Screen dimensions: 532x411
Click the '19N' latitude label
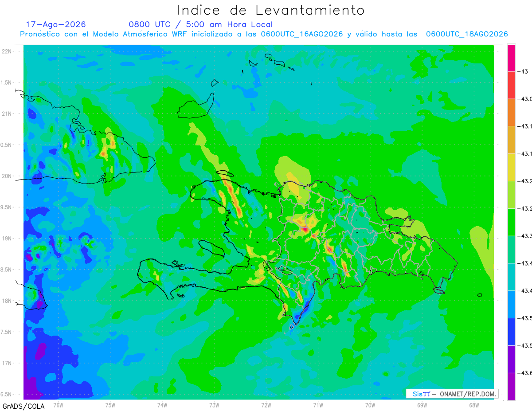(x=7, y=239)
